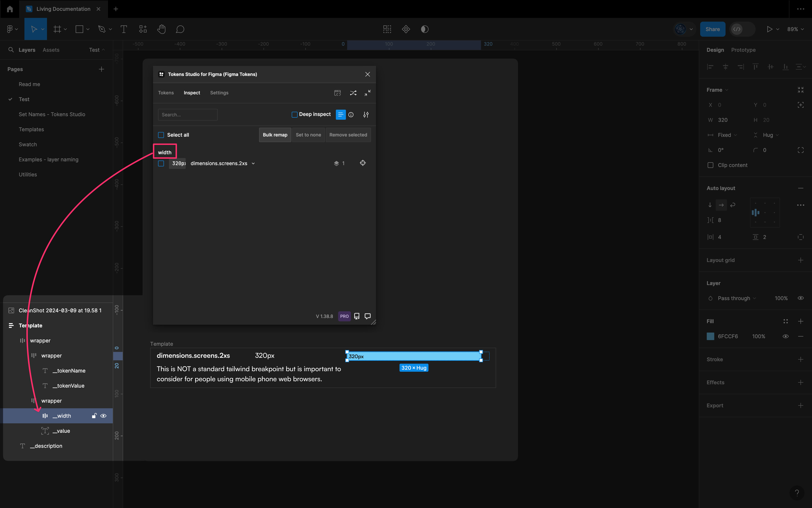Enable the Clip content checkbox

click(x=710, y=165)
